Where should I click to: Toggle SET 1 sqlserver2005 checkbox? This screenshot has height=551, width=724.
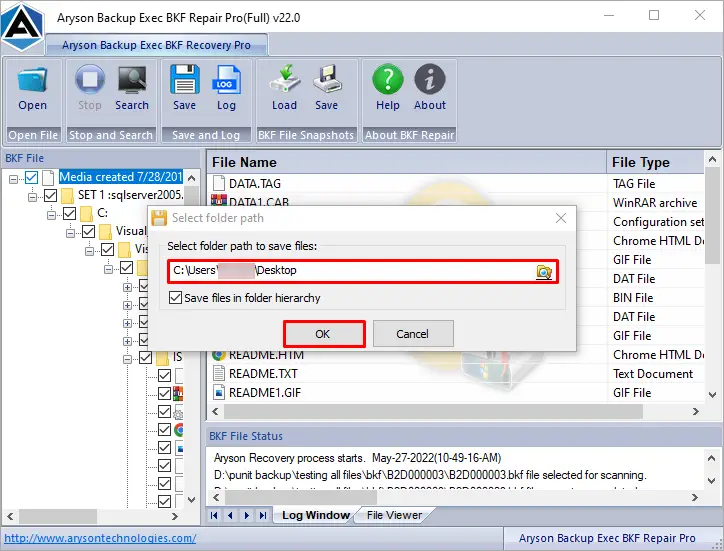point(50,195)
